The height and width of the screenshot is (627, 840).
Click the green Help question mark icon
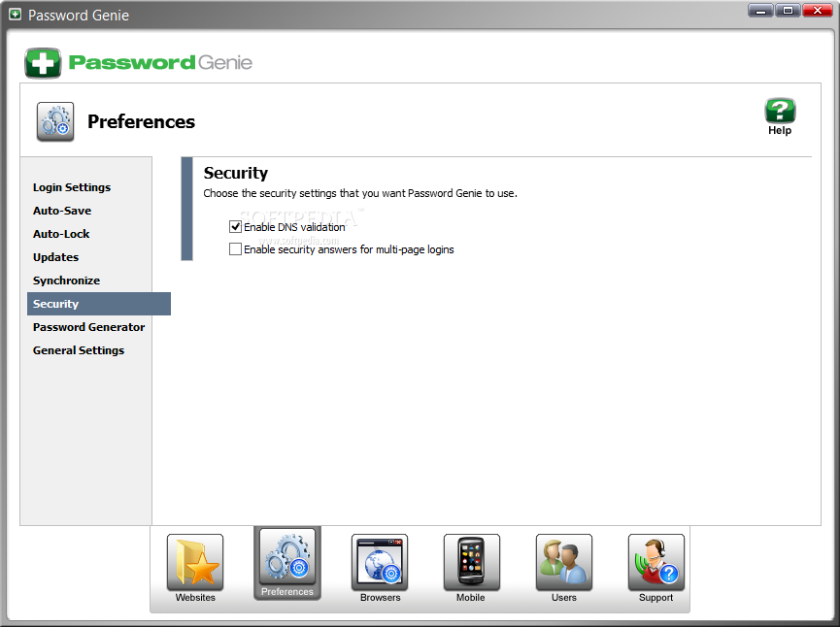780,111
